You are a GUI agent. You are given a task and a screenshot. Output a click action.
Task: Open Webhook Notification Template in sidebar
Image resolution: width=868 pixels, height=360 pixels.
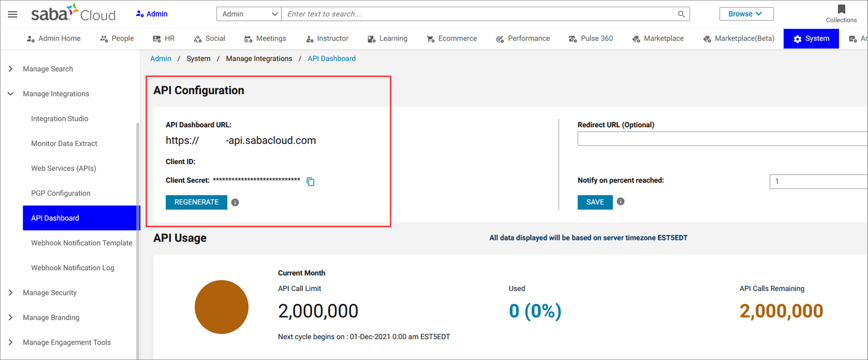tap(82, 243)
